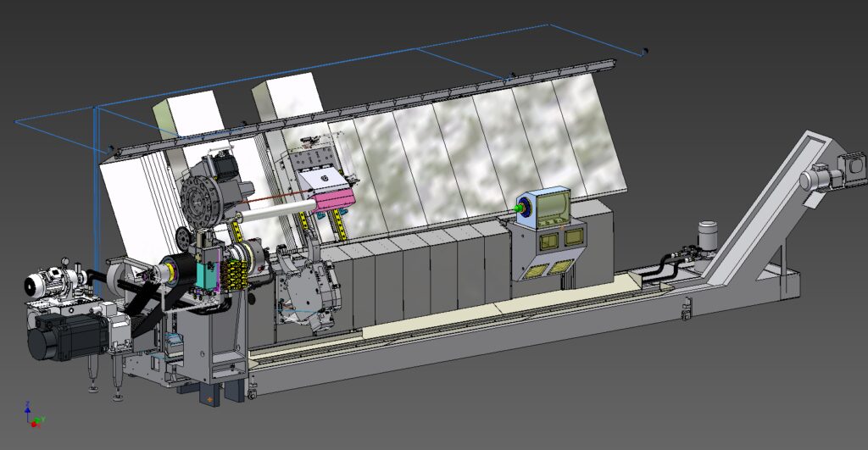Select the circular tool turret disc

(x=202, y=202)
